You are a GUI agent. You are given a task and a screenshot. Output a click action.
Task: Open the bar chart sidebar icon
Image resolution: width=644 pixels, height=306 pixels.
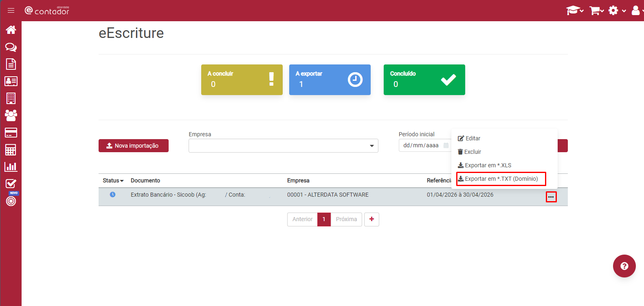click(x=11, y=166)
